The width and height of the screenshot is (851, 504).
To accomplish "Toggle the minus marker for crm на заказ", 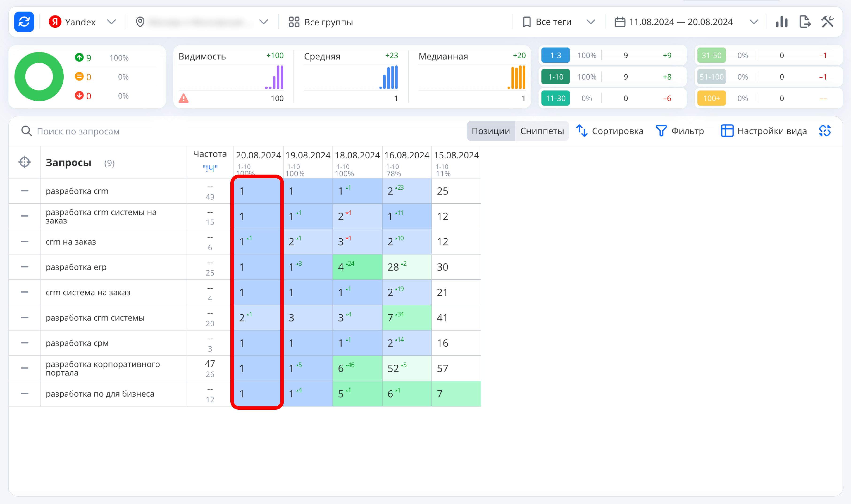I will 24,241.
